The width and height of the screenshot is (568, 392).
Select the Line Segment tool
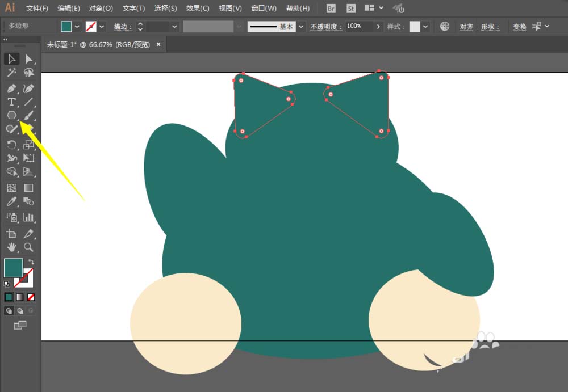(28, 102)
